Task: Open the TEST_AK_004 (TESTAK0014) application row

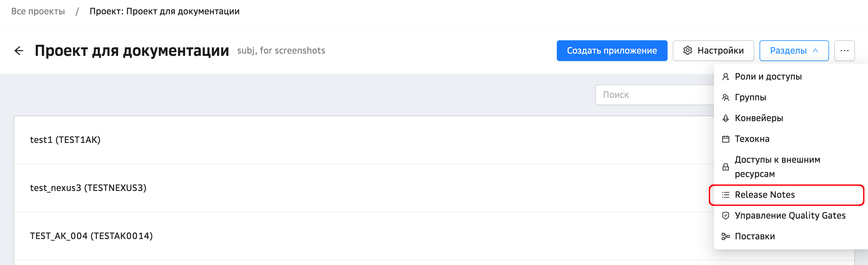Action: pyautogui.click(x=91, y=236)
